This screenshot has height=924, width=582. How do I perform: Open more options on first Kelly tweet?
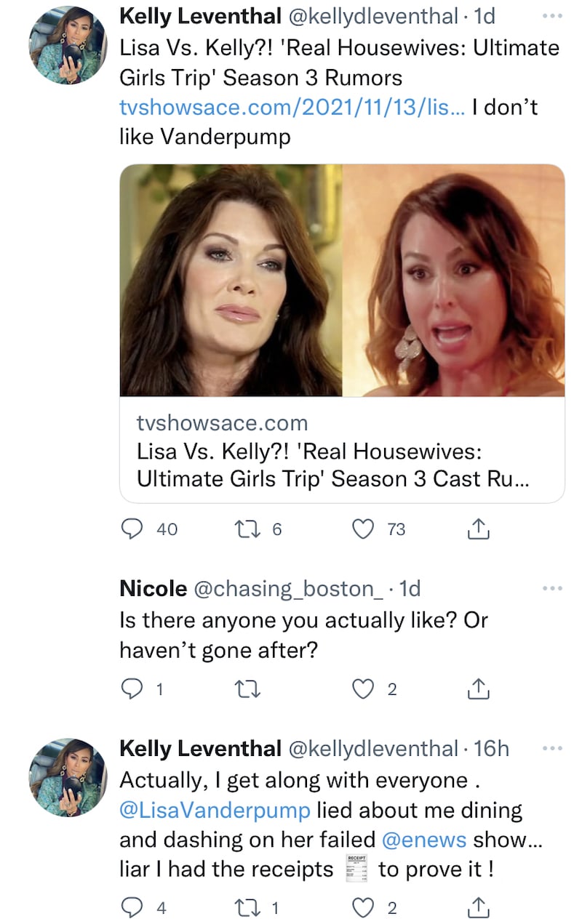click(x=553, y=15)
